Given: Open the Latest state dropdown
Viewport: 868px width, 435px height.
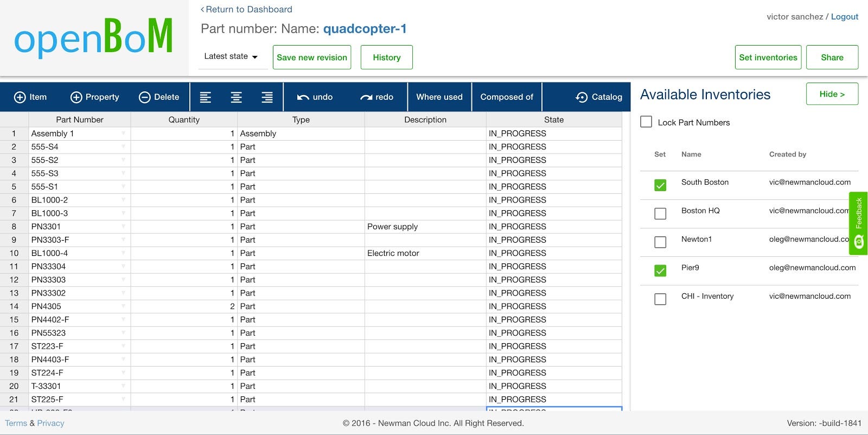Looking at the screenshot, I should [232, 56].
